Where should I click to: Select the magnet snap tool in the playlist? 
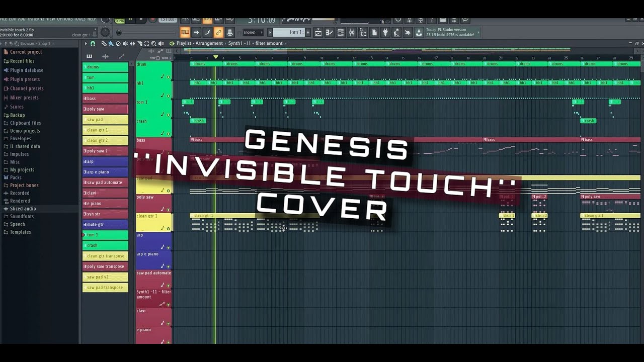[93, 44]
